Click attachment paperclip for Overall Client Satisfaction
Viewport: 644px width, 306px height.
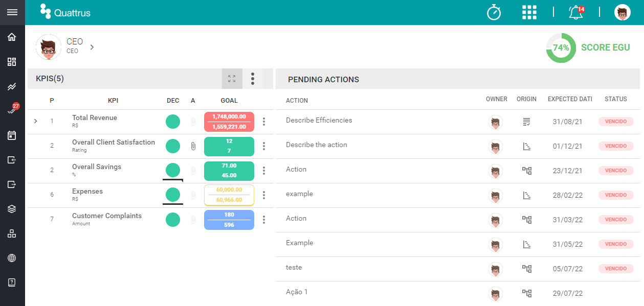tap(193, 146)
